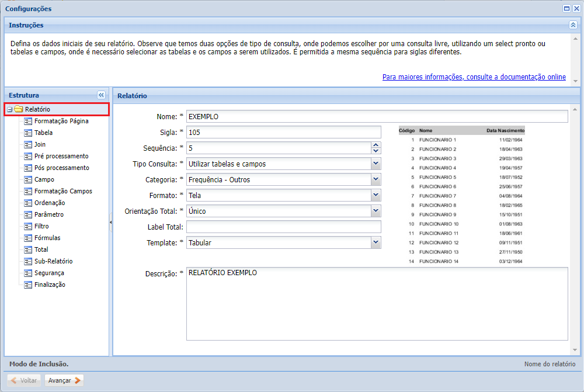Click the icon beside Sub-Relatório node

pos(28,261)
